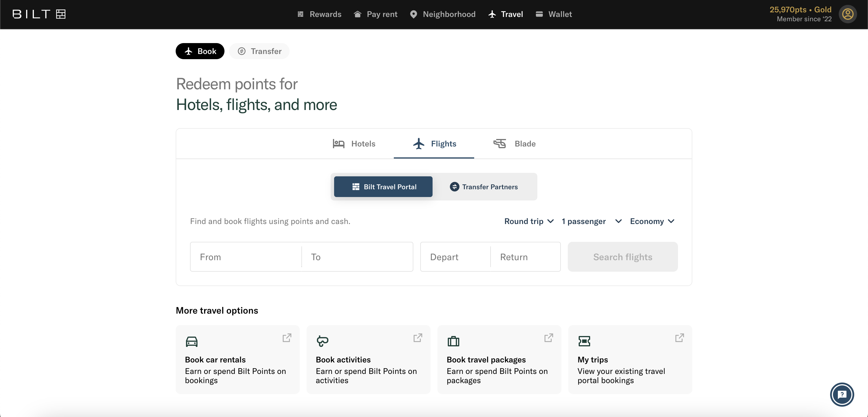Click the ticket icon on My trips
The height and width of the screenshot is (417, 868).
584,341
